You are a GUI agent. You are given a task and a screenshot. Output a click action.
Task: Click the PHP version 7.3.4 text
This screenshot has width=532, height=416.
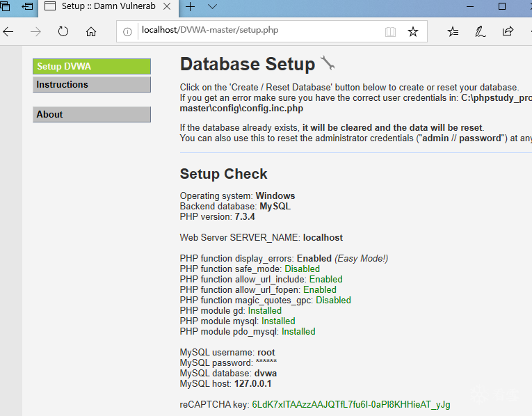point(218,216)
